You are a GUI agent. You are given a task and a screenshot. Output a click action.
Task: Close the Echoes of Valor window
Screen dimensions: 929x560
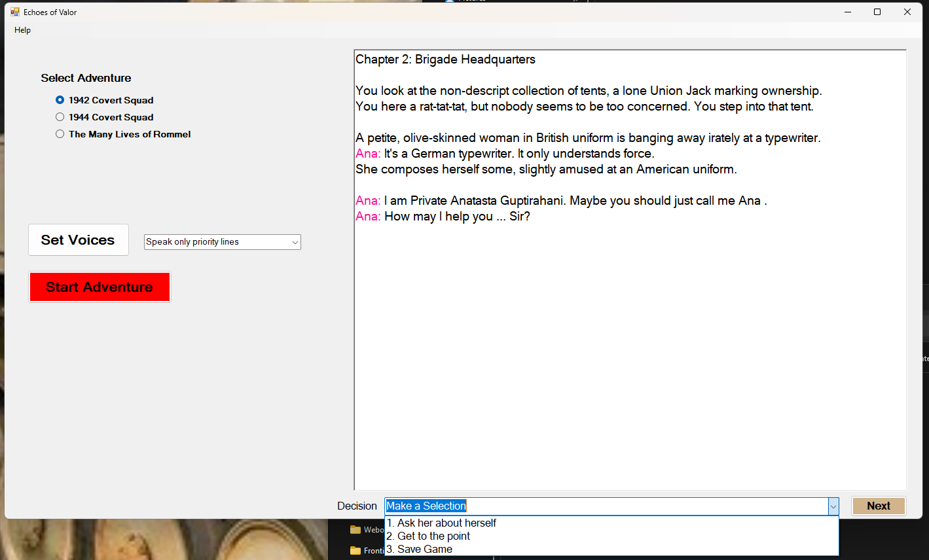(x=907, y=12)
